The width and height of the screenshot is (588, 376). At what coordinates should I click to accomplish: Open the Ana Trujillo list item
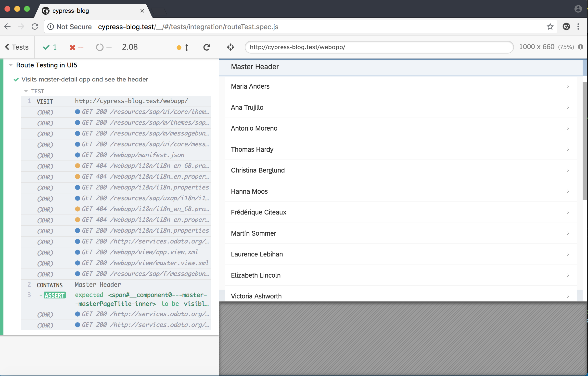401,107
